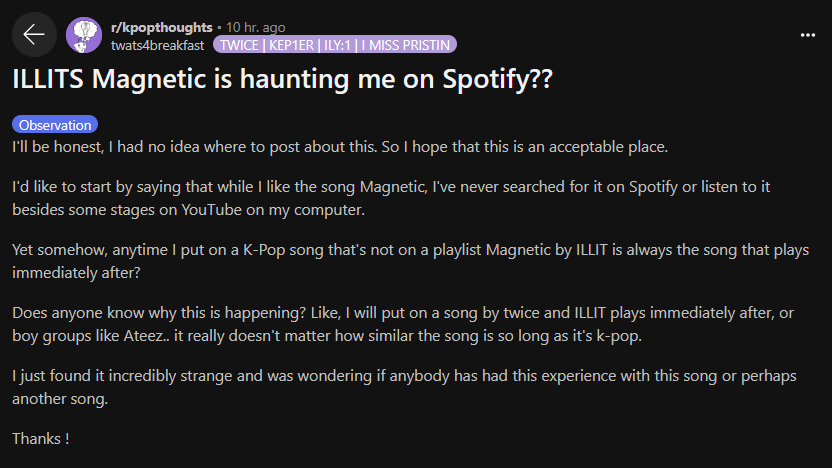This screenshot has height=468, width=832.
Task: Filter by the Observation post flair
Action: (x=56, y=125)
